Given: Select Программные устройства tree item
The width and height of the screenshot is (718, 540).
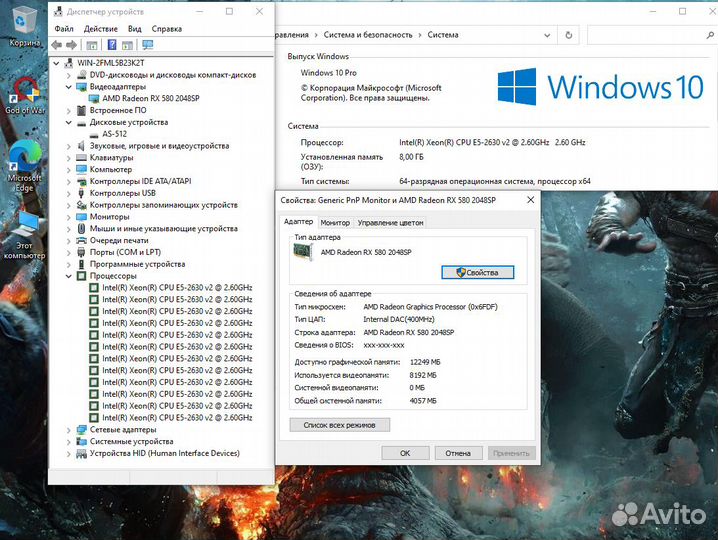Looking at the screenshot, I should pyautogui.click(x=137, y=264).
